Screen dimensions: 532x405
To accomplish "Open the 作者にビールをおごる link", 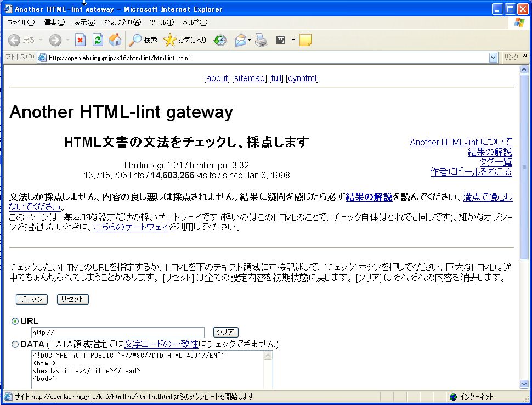I will (471, 172).
